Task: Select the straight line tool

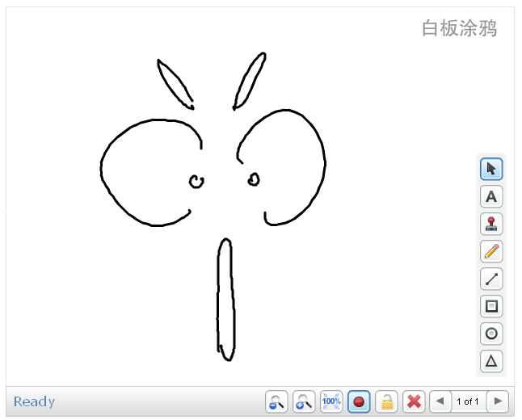Action: tap(491, 279)
